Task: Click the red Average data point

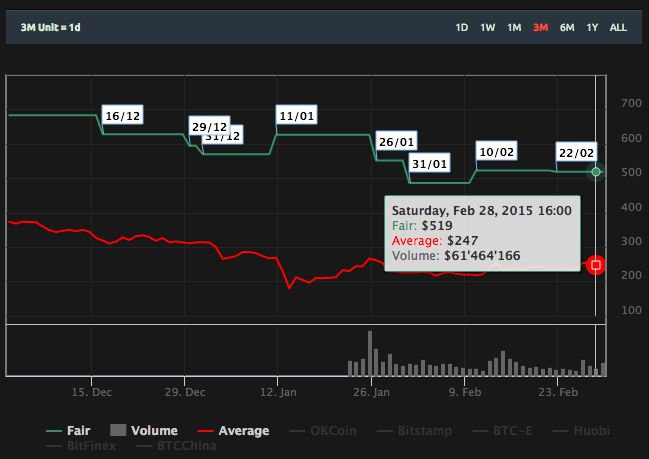Action: (x=596, y=265)
